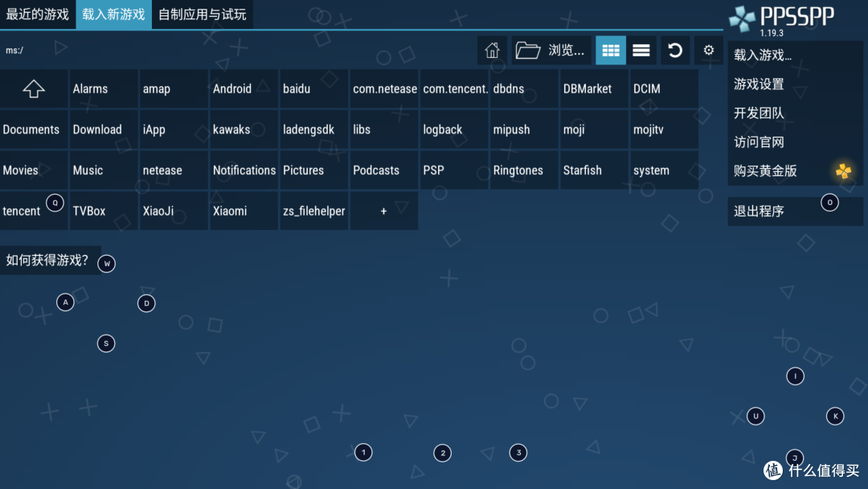Image resolution: width=868 pixels, height=489 pixels.
Task: Open the zs_filehelper folder
Action: (314, 211)
